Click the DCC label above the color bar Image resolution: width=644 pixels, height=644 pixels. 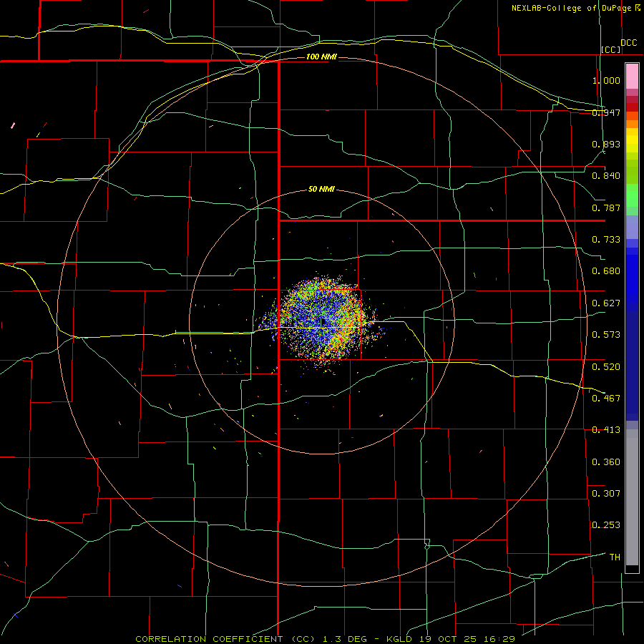[x=628, y=42]
